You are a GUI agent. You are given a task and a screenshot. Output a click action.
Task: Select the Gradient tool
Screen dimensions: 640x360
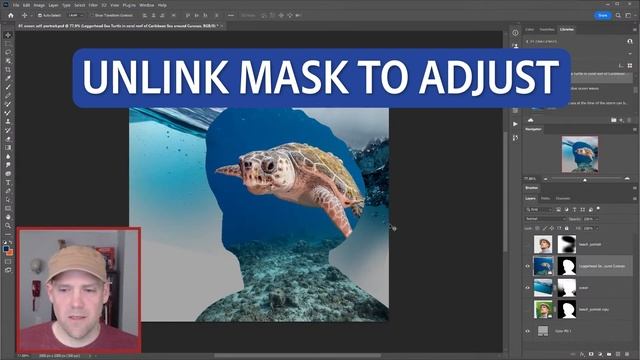8,147
